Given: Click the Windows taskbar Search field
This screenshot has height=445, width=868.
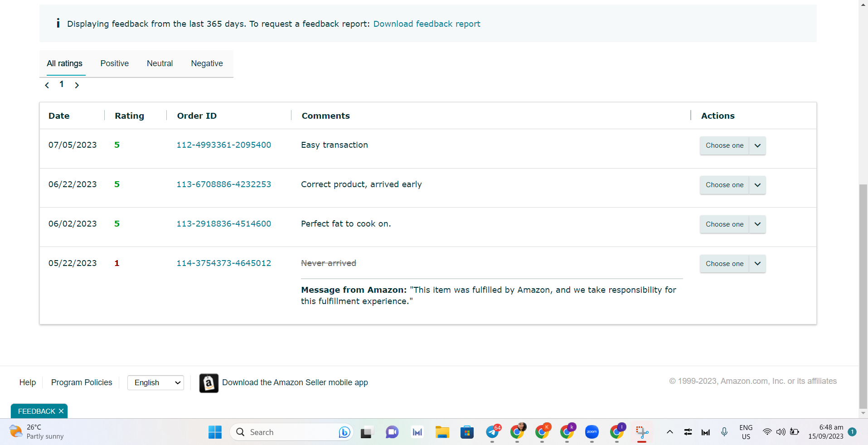Looking at the screenshot, I should [x=291, y=432].
